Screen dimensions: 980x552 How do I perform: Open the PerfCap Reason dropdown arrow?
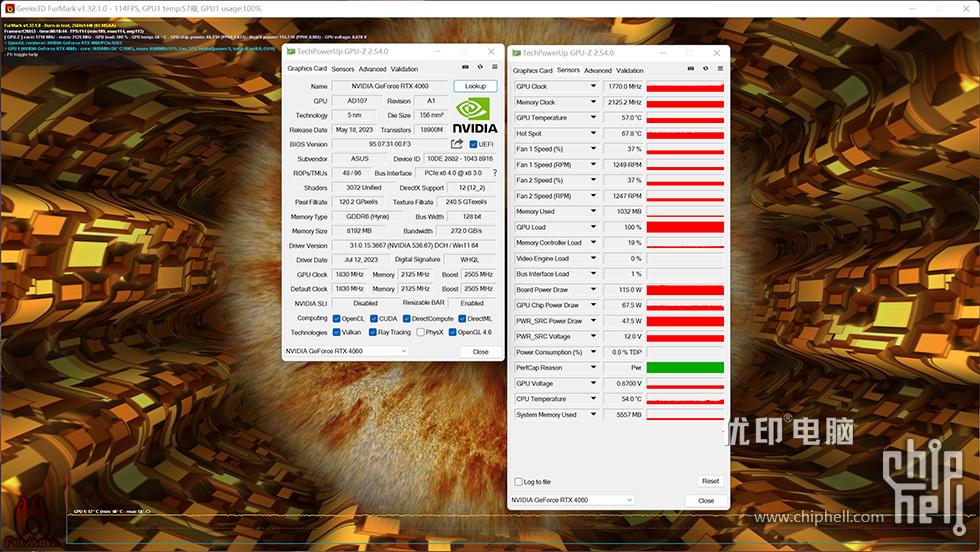coord(593,368)
